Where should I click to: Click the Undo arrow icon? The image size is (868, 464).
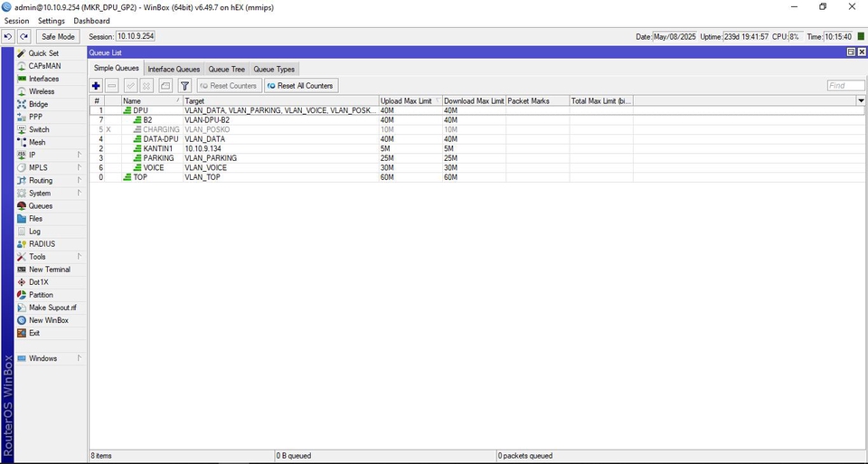tap(8, 36)
